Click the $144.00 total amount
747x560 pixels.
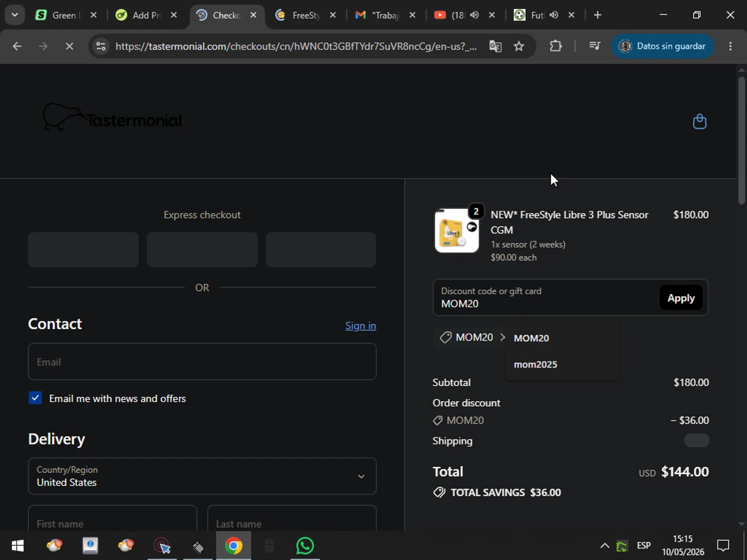685,471
